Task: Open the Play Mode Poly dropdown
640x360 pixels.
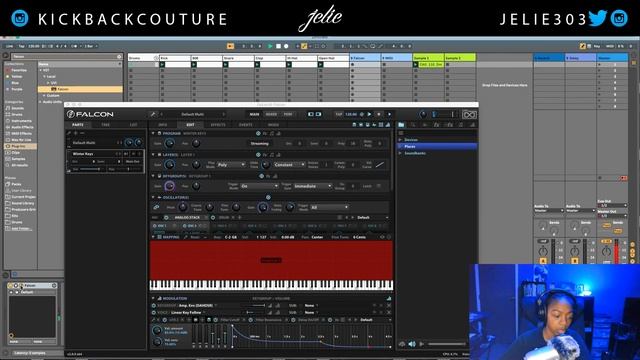Action: click(231, 164)
